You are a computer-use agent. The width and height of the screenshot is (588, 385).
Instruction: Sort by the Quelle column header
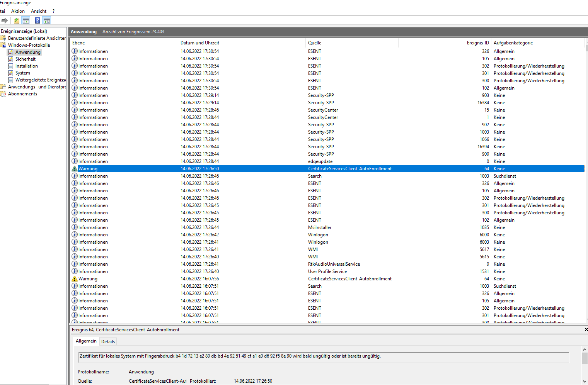tap(352, 43)
